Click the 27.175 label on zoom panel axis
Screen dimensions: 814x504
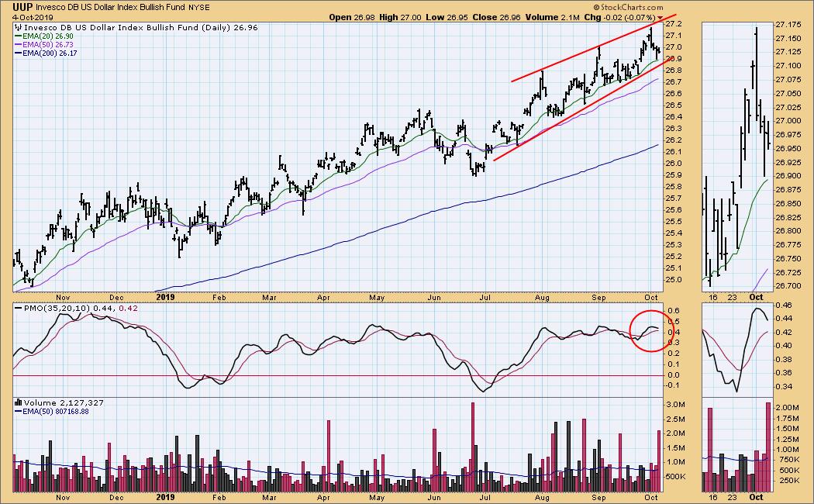pyautogui.click(x=788, y=24)
